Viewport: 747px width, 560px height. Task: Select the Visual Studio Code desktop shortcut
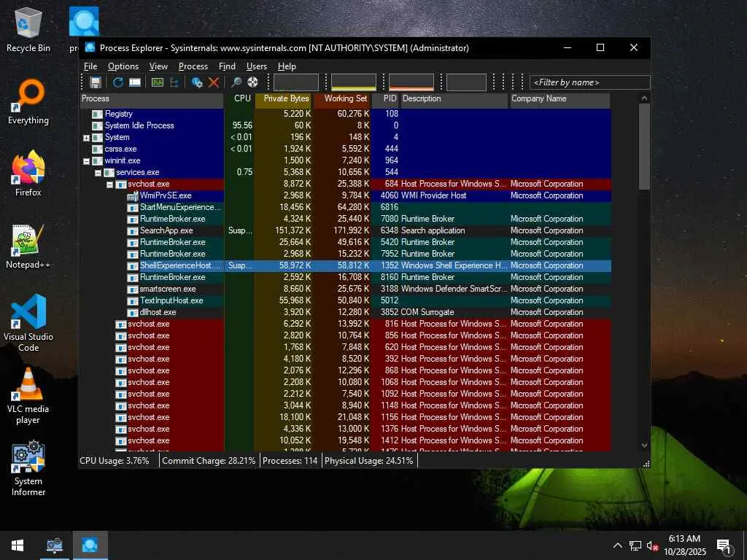(28, 323)
